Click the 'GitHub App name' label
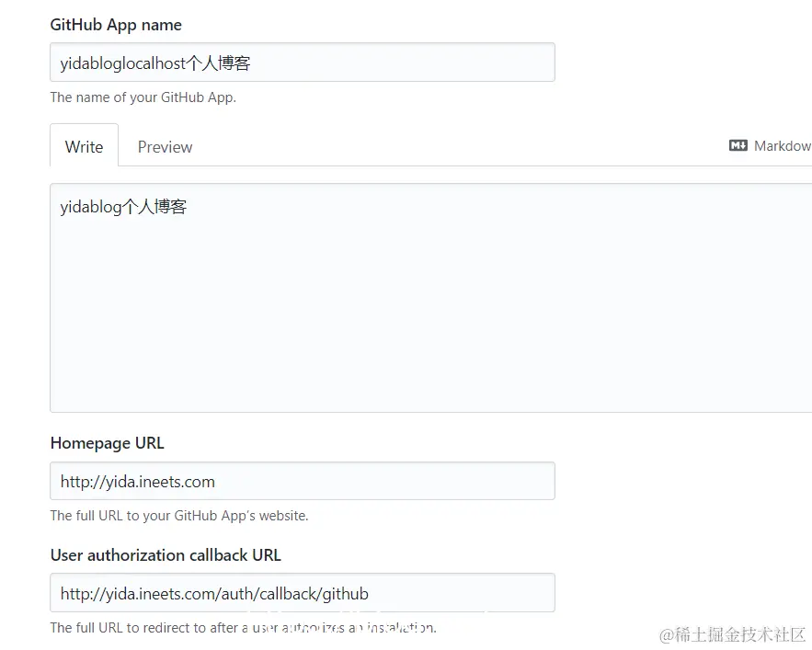Screen dimensions: 812x650 tap(116, 25)
